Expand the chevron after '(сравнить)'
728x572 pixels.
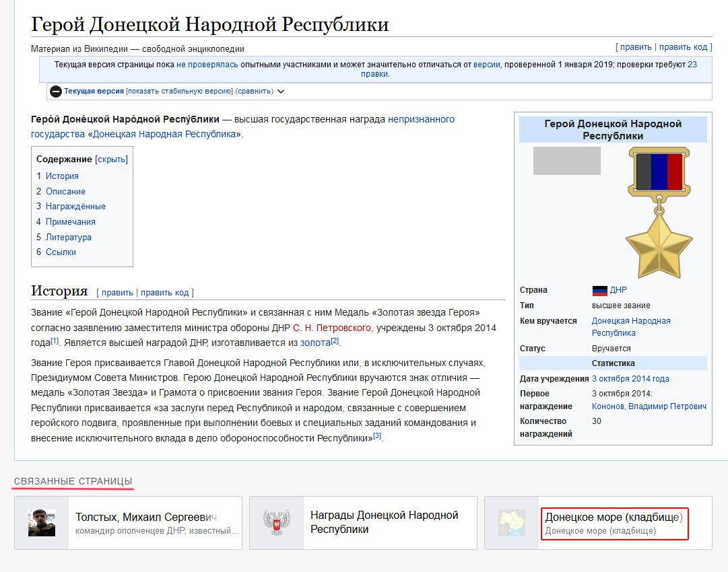(280, 92)
